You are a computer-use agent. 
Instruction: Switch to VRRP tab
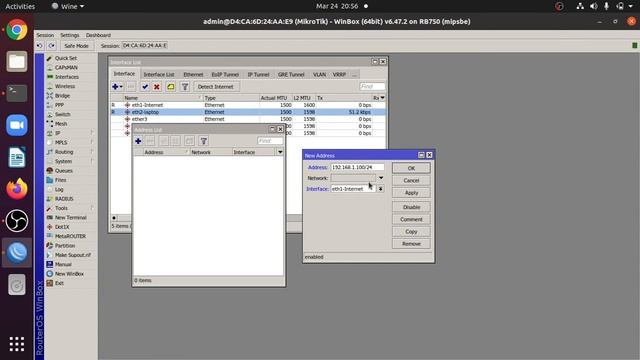pyautogui.click(x=339, y=75)
